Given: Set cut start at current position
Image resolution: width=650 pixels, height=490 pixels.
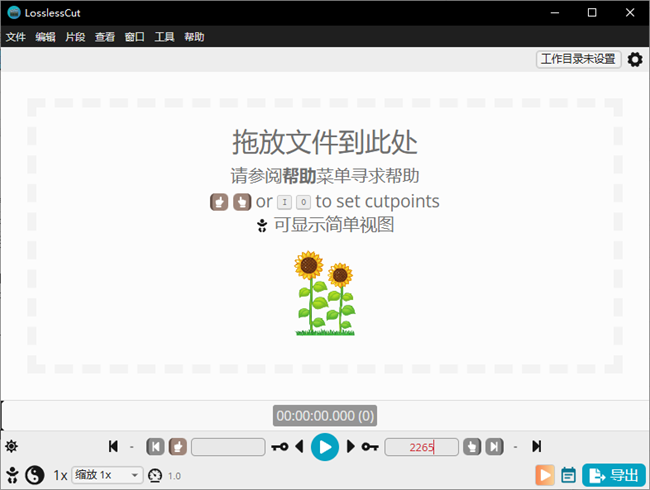Looking at the screenshot, I should [177, 447].
